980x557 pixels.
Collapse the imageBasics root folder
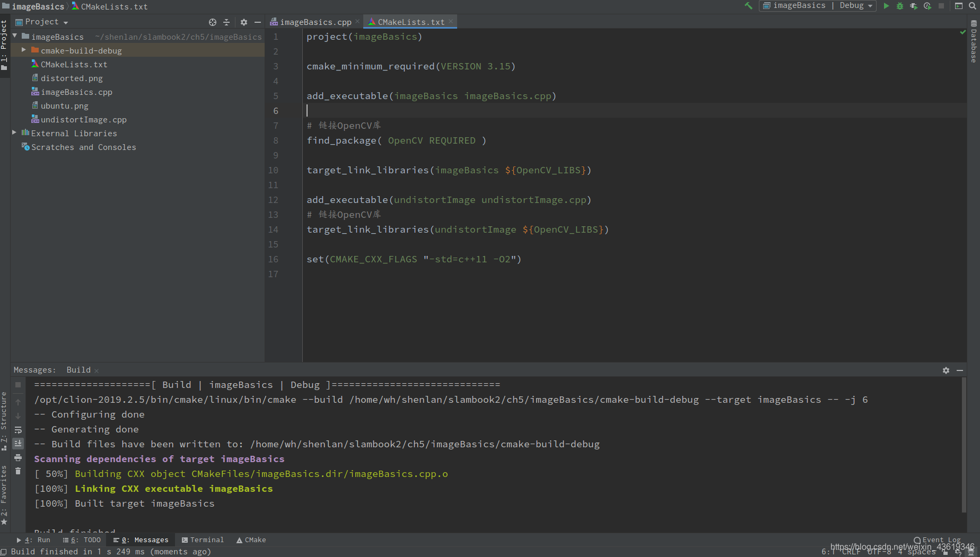pos(15,36)
